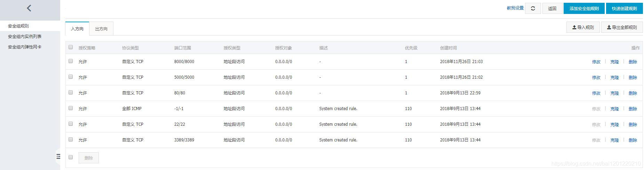Click the 创建时间 column header
Screen dimensions: 644x170
pyautogui.click(x=448, y=48)
